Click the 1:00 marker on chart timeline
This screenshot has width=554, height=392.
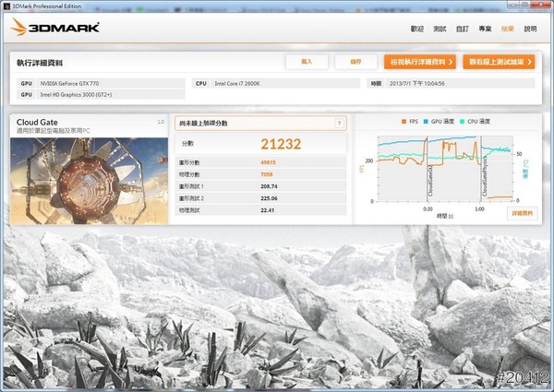[479, 208]
